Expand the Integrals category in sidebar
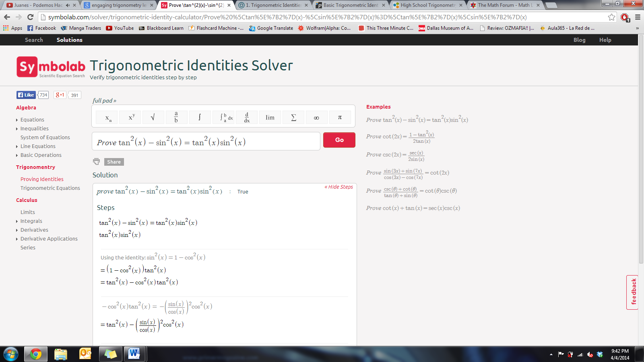The height and width of the screenshot is (362, 644). click(17, 221)
